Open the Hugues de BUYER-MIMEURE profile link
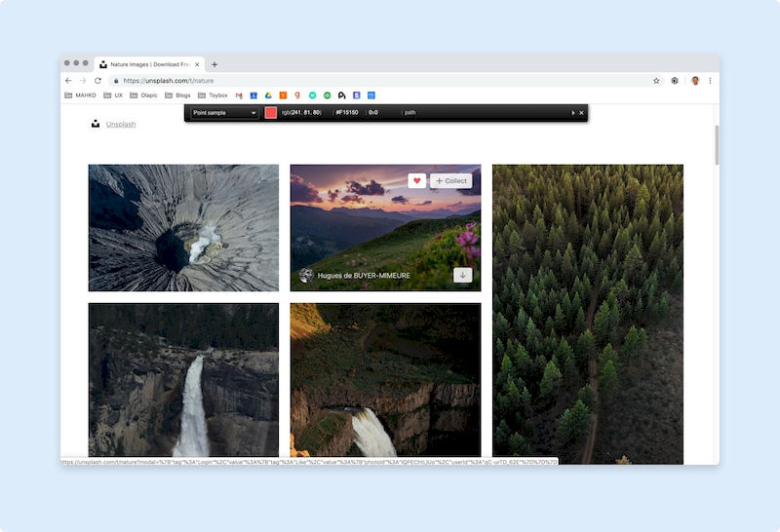The width and height of the screenshot is (780, 532). tap(364, 276)
